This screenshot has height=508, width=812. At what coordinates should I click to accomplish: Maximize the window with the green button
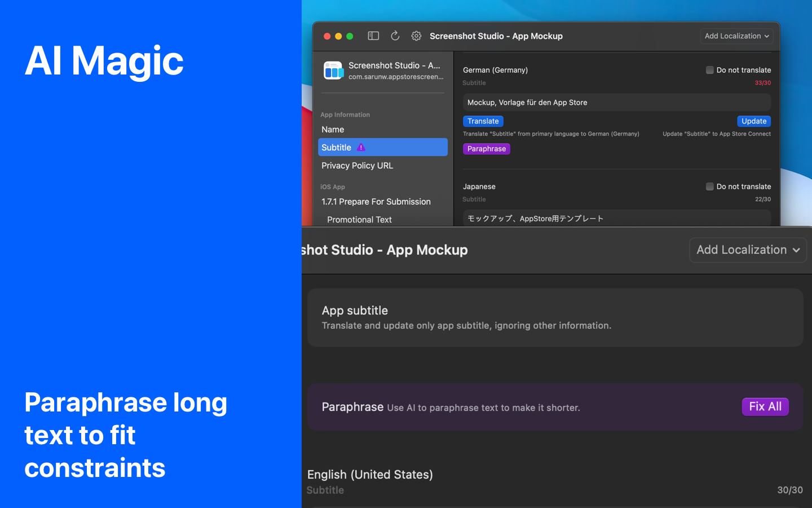click(350, 36)
